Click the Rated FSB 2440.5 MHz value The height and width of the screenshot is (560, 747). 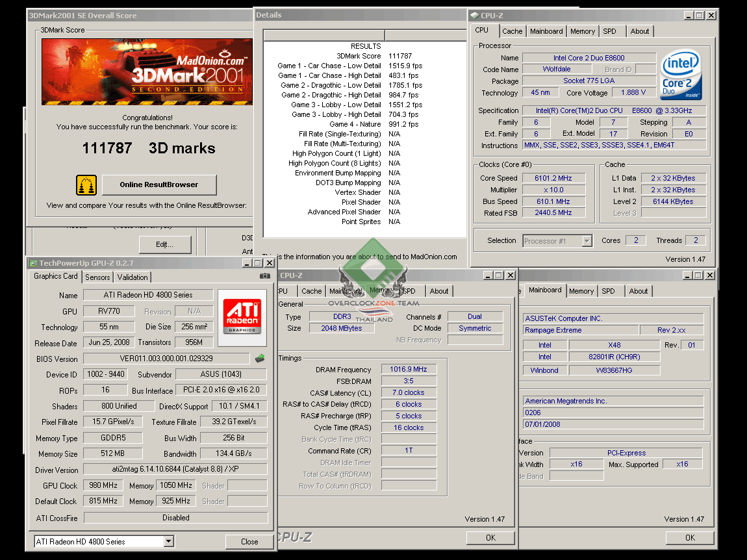point(553,213)
